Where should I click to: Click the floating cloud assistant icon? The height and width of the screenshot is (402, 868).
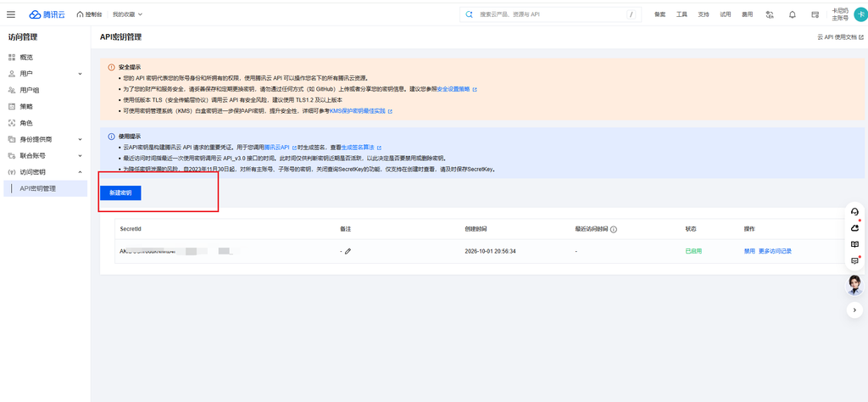point(854,228)
